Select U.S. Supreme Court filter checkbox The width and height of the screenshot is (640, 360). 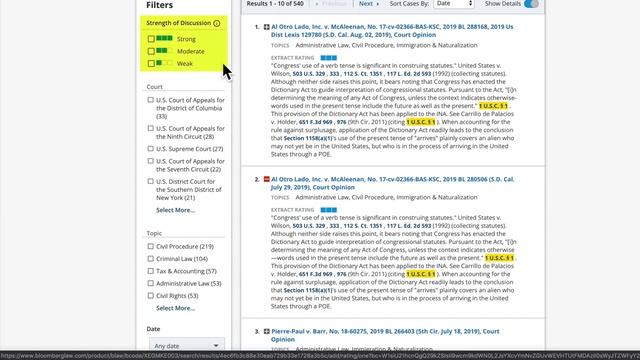[151, 149]
